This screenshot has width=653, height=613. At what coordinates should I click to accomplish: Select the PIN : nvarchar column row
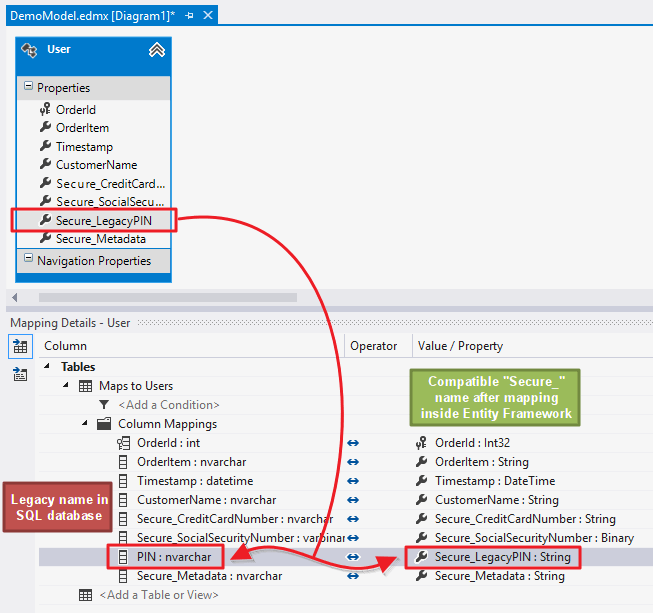(x=173, y=557)
